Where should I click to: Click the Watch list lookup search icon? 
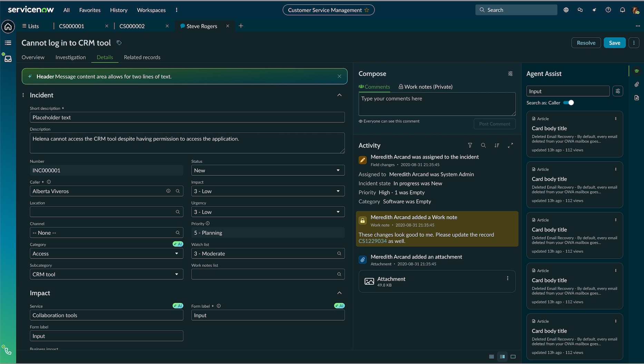339,254
